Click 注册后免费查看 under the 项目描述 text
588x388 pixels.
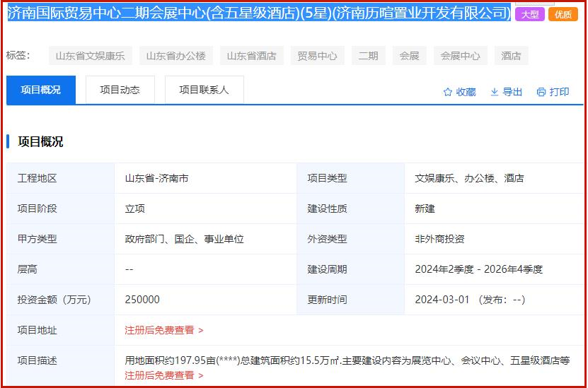tap(164, 375)
